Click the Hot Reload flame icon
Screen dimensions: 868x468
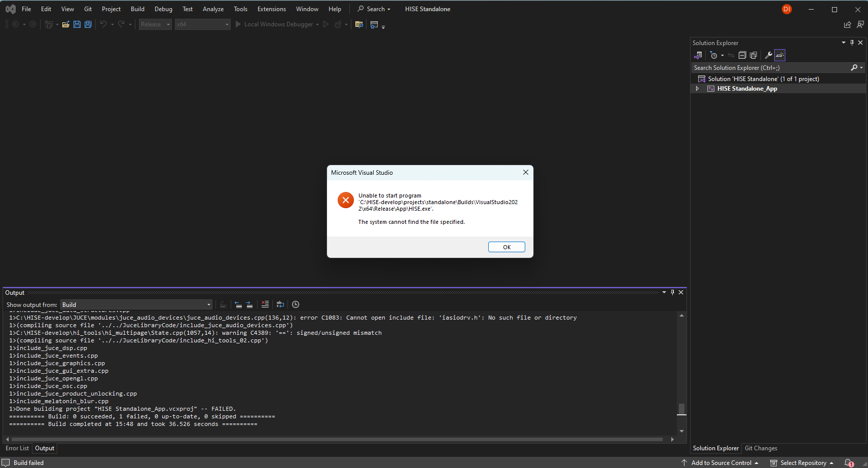point(338,24)
